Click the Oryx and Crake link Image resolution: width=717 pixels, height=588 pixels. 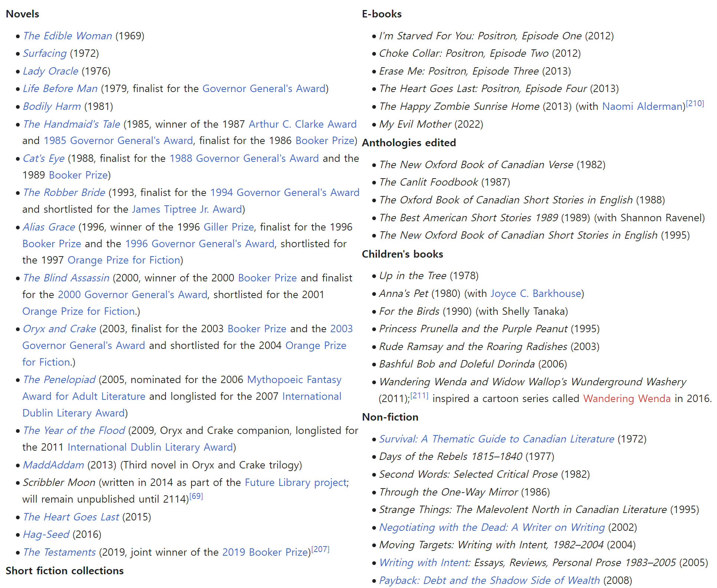click(59, 329)
